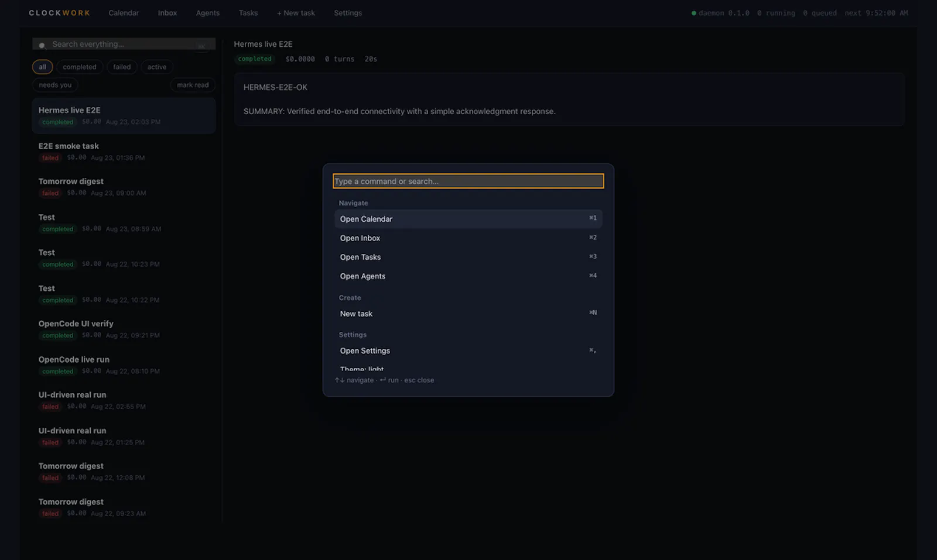Image resolution: width=937 pixels, height=560 pixels.
Task: Open the Tasks tab in top navigation
Action: click(x=248, y=13)
